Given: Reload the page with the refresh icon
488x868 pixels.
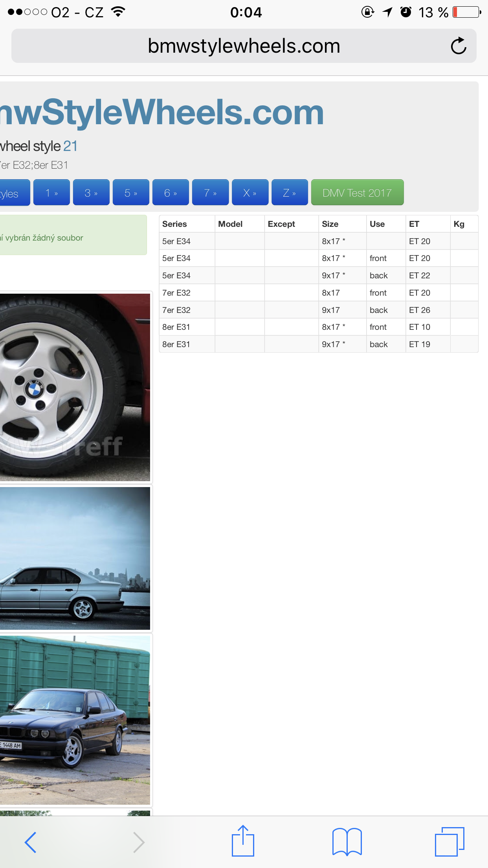Looking at the screenshot, I should tap(459, 46).
